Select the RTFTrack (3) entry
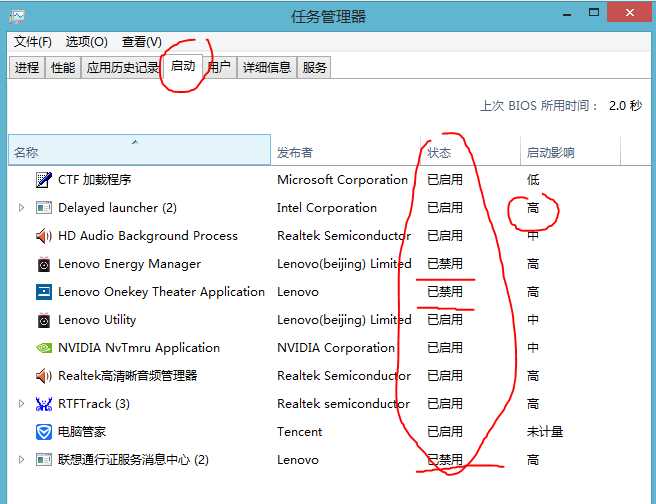The height and width of the screenshot is (504, 656). [x=94, y=404]
